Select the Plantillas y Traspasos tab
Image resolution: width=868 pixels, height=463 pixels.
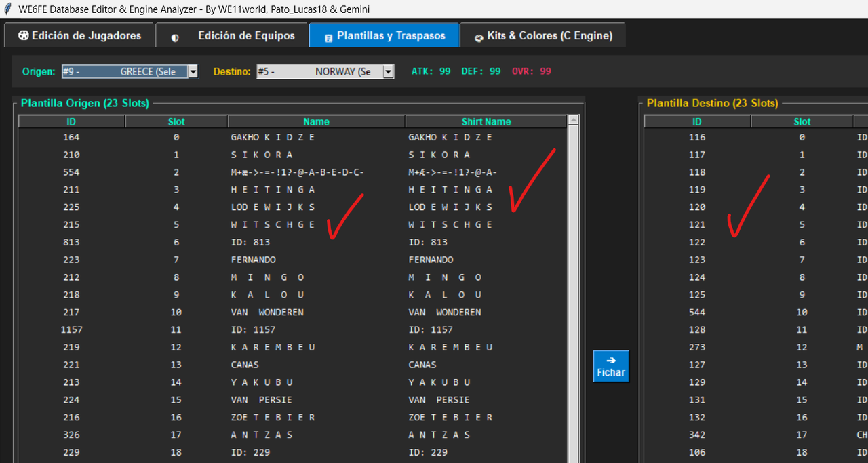[384, 35]
